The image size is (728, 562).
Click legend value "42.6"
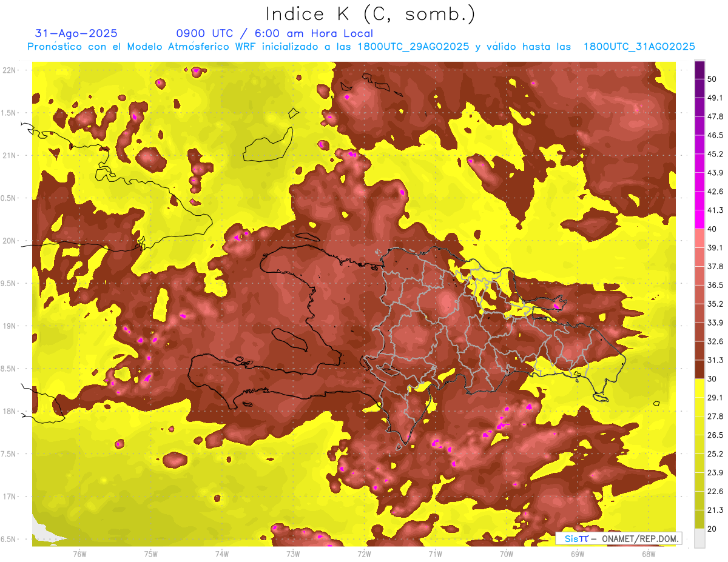click(715, 192)
